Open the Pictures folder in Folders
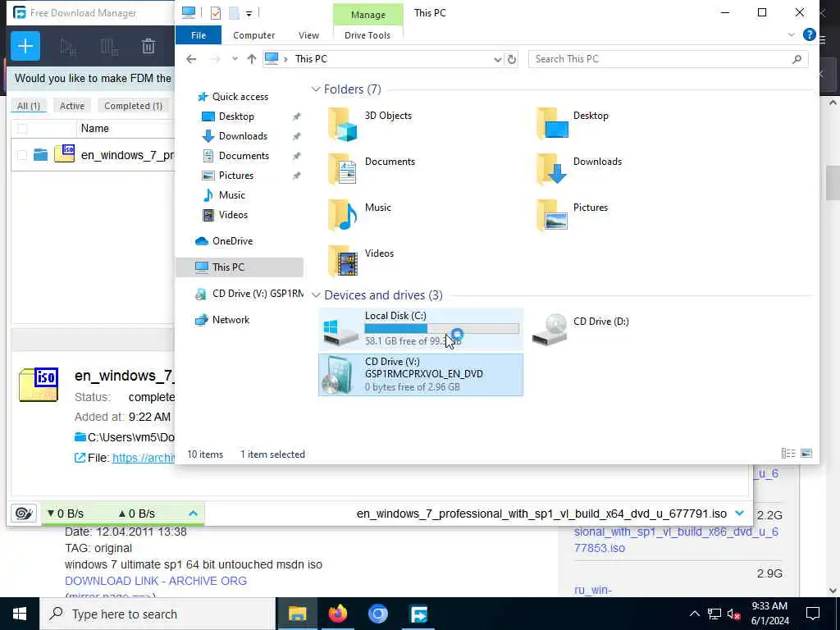Image resolution: width=840 pixels, height=630 pixels. (x=552, y=216)
